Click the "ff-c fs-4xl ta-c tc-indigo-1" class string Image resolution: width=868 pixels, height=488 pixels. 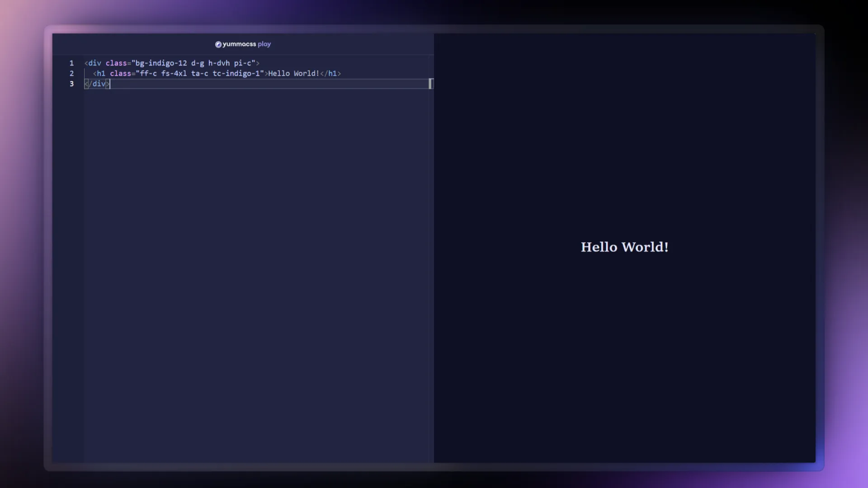[x=200, y=74]
